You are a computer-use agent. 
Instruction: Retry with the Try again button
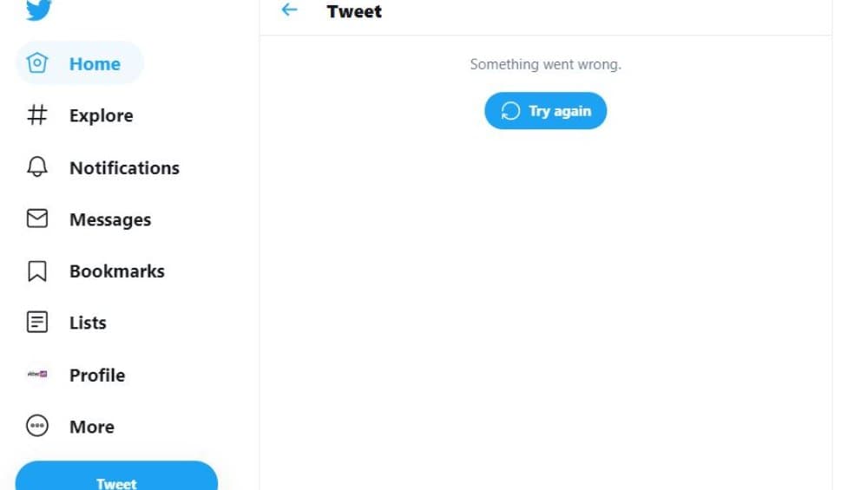point(545,111)
